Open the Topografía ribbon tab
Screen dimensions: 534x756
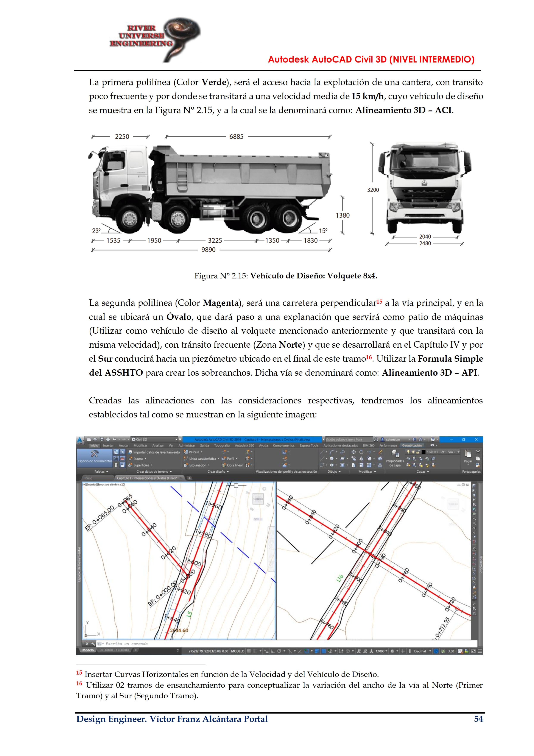(x=222, y=445)
